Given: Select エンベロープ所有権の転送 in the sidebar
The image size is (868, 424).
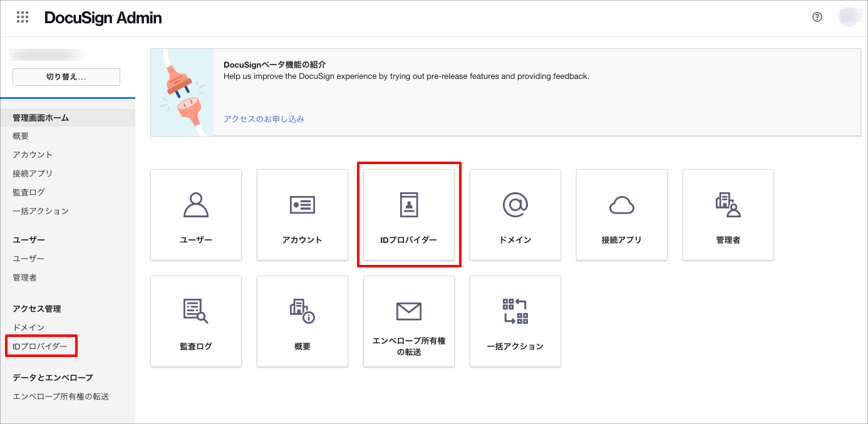Looking at the screenshot, I should 61,396.
